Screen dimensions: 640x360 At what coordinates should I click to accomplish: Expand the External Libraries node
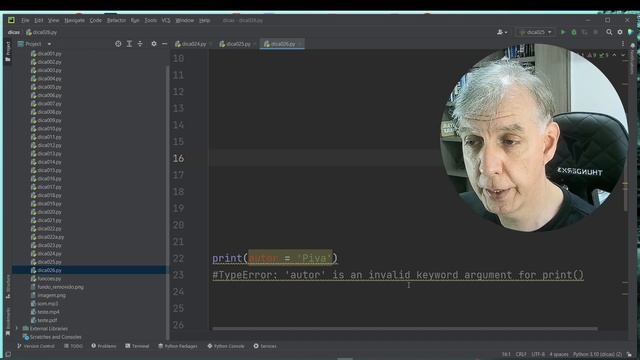point(17,328)
